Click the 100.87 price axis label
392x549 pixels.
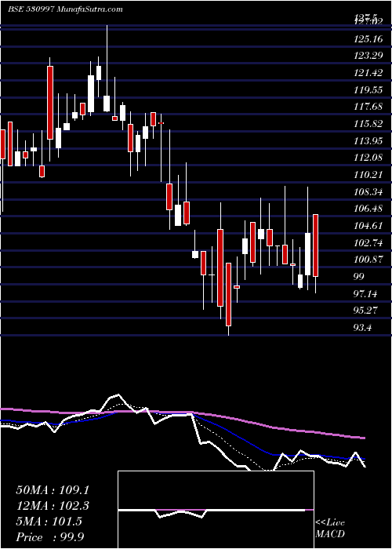368,260
